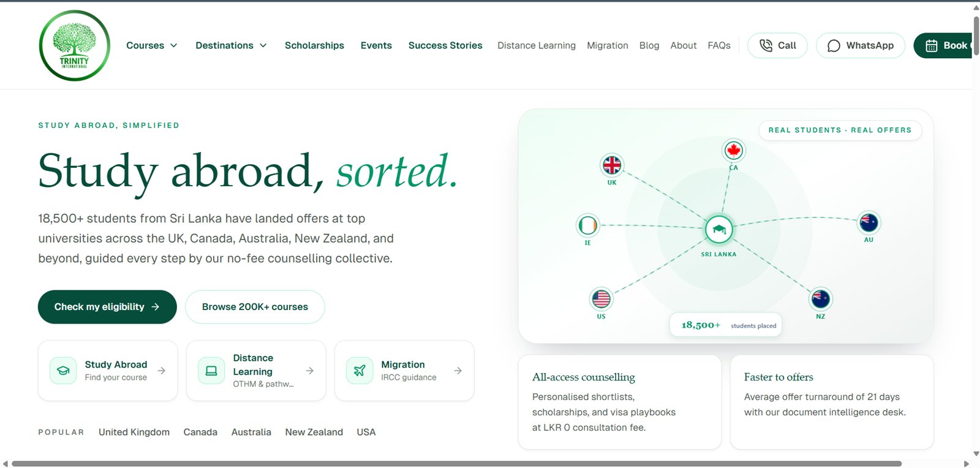
Task: Click the arrow on Migration card
Action: [x=458, y=371]
